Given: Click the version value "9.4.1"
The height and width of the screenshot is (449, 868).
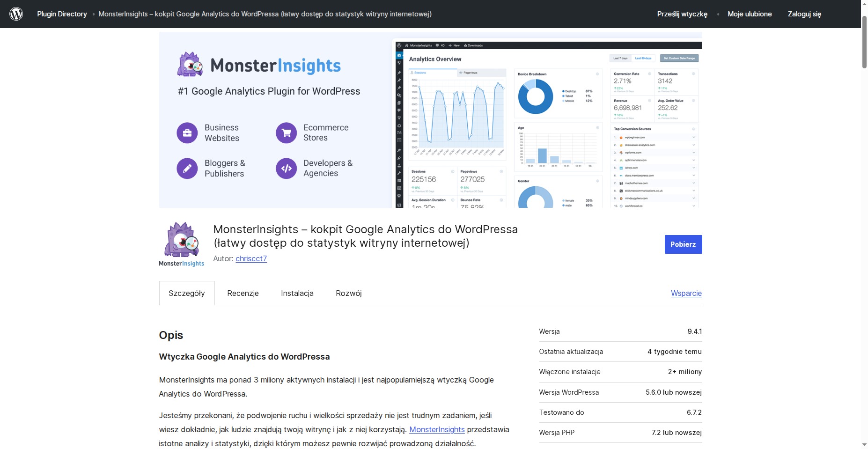Looking at the screenshot, I should point(695,331).
